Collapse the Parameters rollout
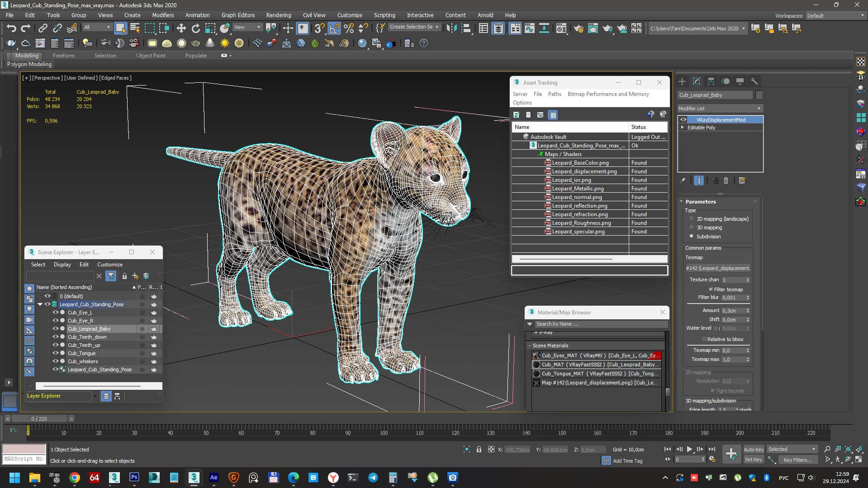 coord(682,202)
